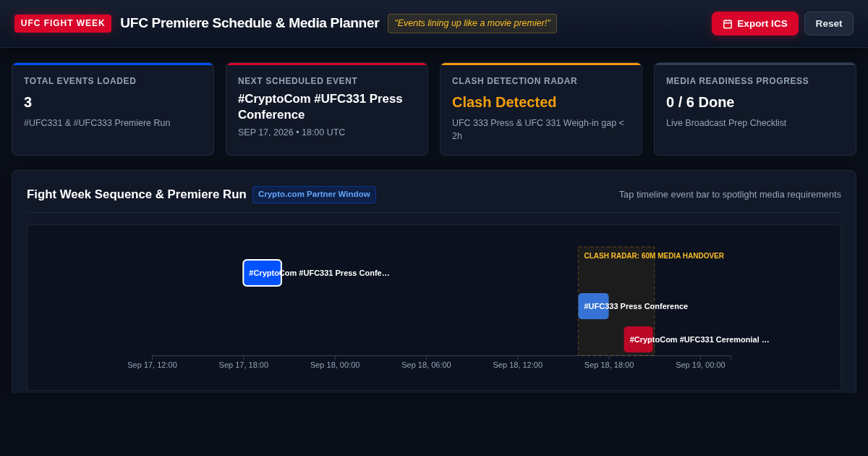Click the Tap timeline event bar hint text

730,195
